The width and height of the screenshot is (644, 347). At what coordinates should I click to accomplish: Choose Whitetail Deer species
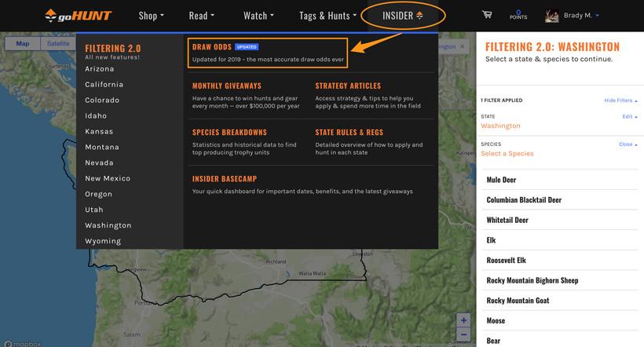click(x=560, y=220)
